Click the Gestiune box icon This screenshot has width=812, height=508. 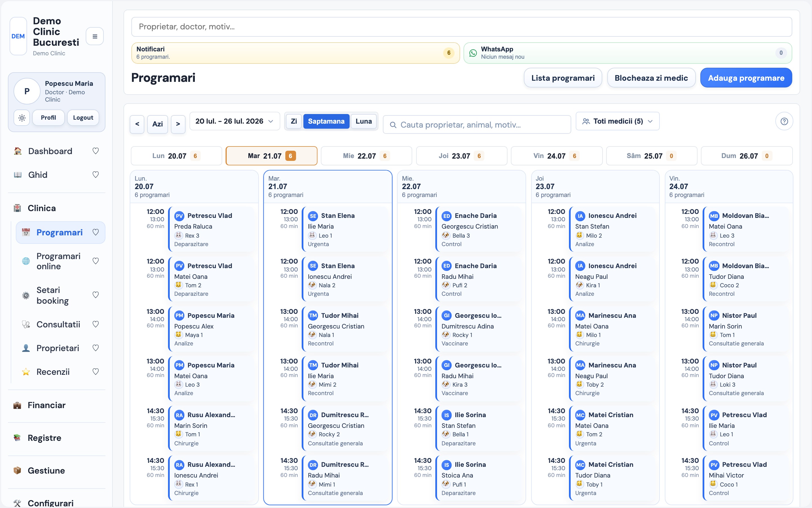(17, 470)
